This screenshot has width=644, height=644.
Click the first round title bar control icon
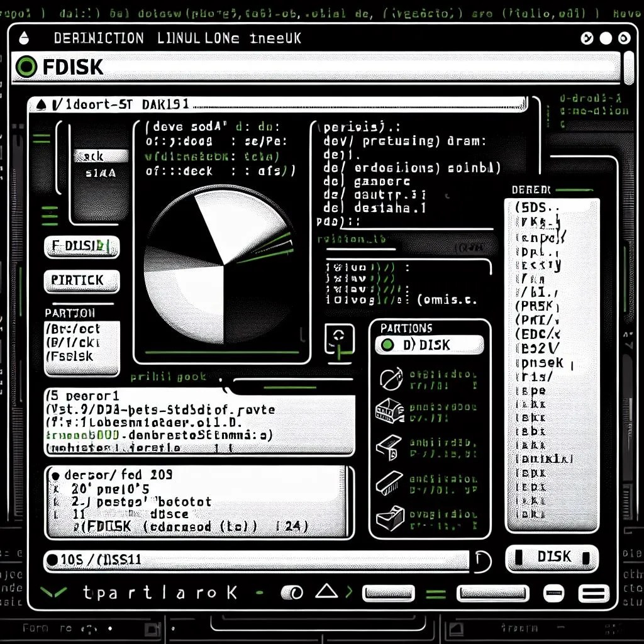point(587,38)
